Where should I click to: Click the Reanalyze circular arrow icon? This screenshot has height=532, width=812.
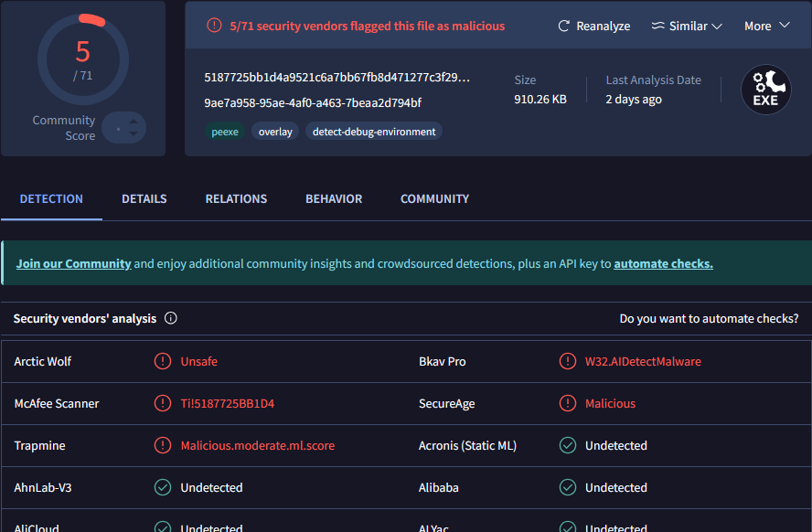[563, 26]
